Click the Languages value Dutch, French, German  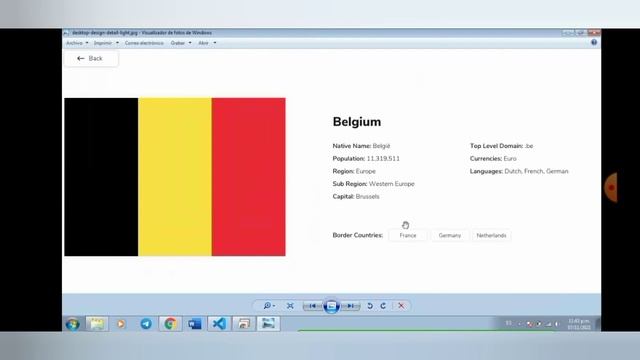point(536,171)
